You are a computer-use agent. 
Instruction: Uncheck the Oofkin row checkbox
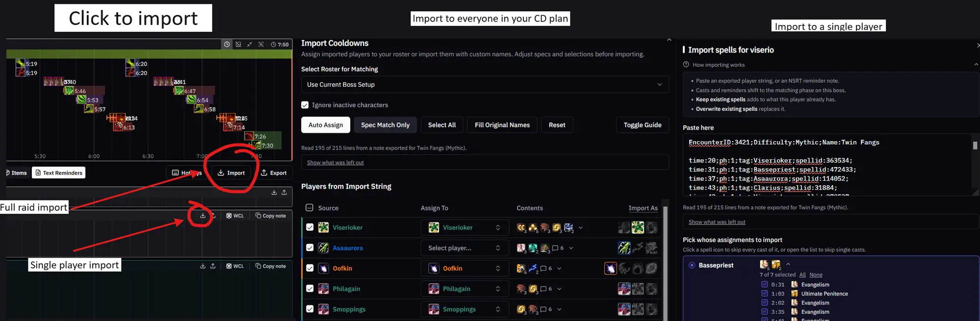tap(309, 268)
